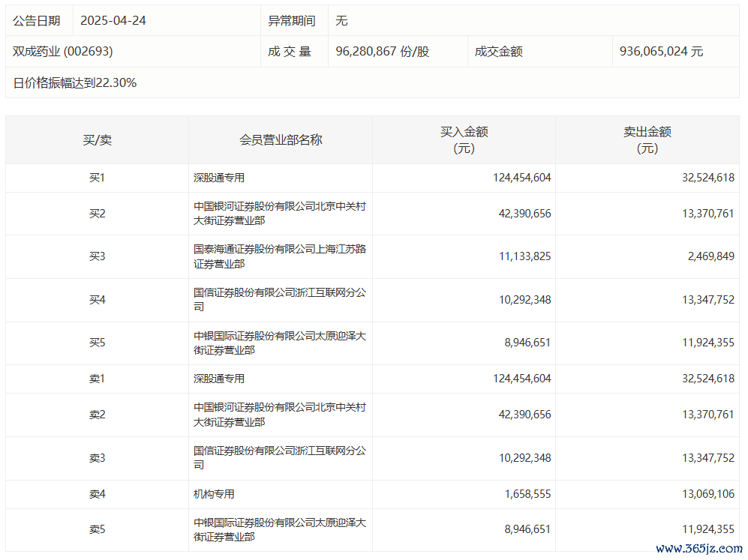The height and width of the screenshot is (560, 748).
Task: Select the 卖3 row label
Action: (x=98, y=458)
